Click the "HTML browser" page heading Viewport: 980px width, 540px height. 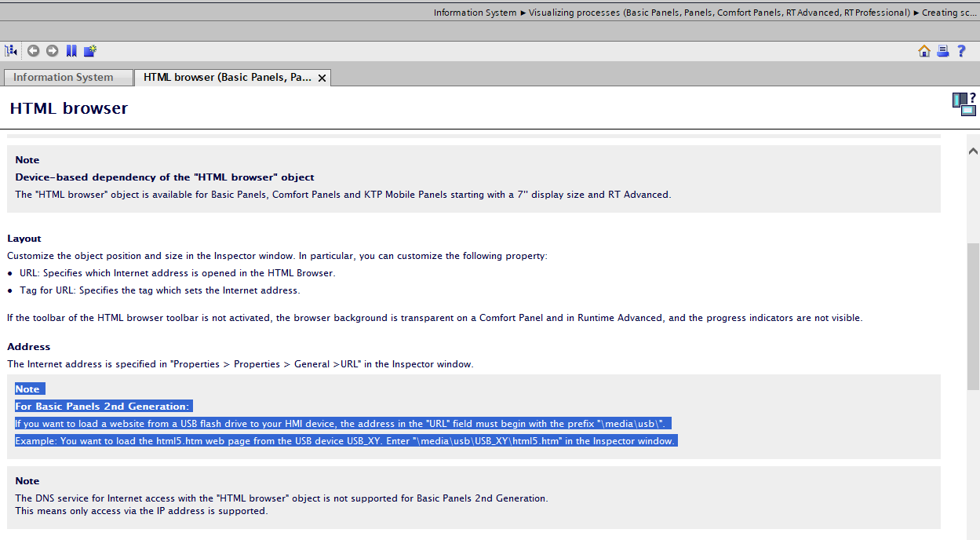[69, 108]
